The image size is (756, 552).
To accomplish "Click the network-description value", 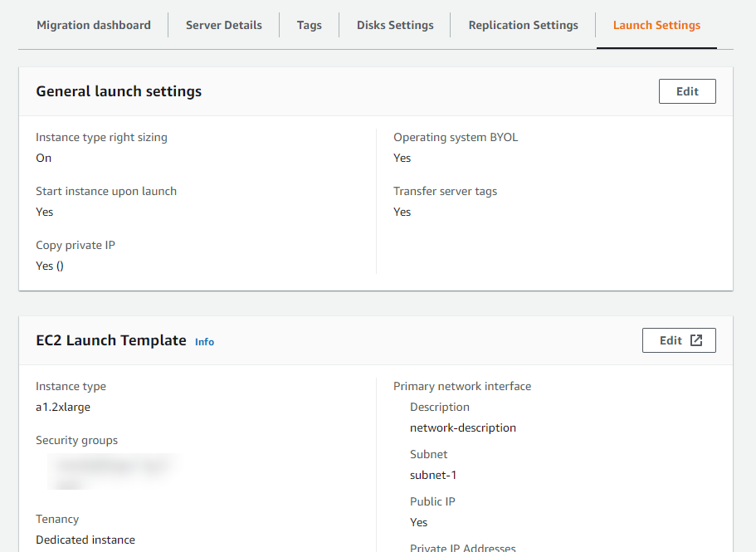I will click(x=463, y=428).
